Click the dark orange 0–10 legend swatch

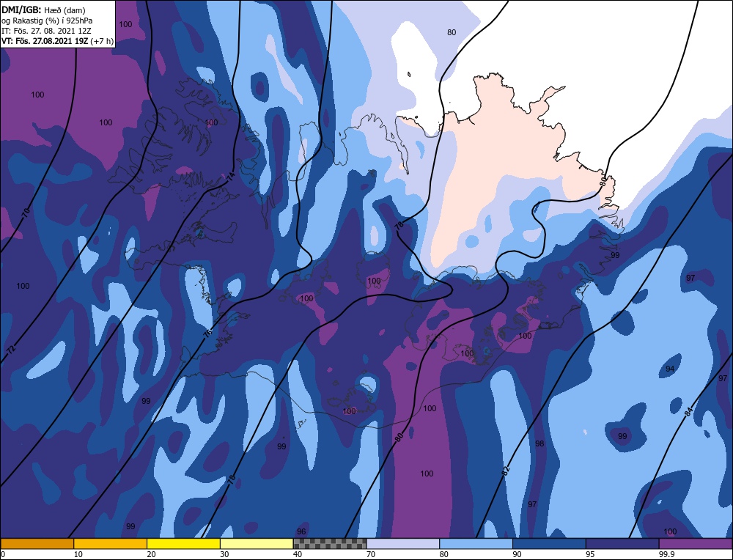37,544
